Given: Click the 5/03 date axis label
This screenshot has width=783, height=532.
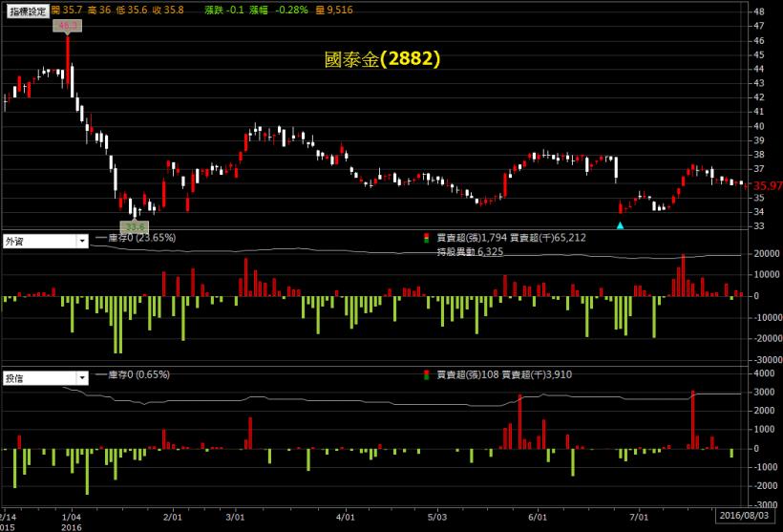Looking at the screenshot, I should [x=437, y=517].
